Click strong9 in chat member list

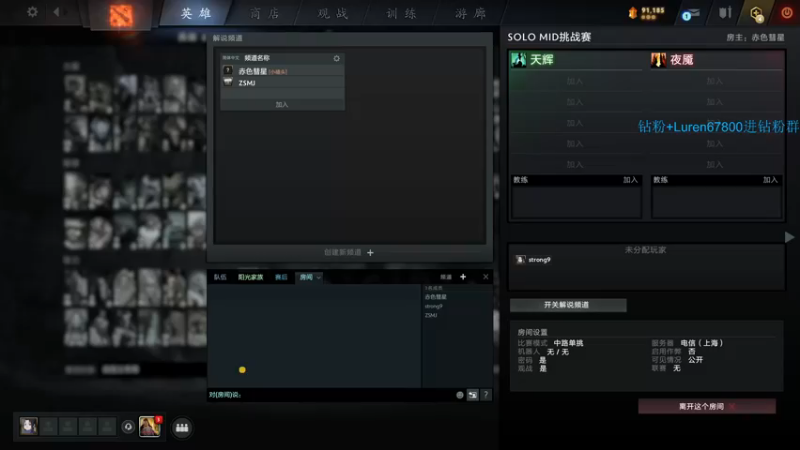click(433, 306)
